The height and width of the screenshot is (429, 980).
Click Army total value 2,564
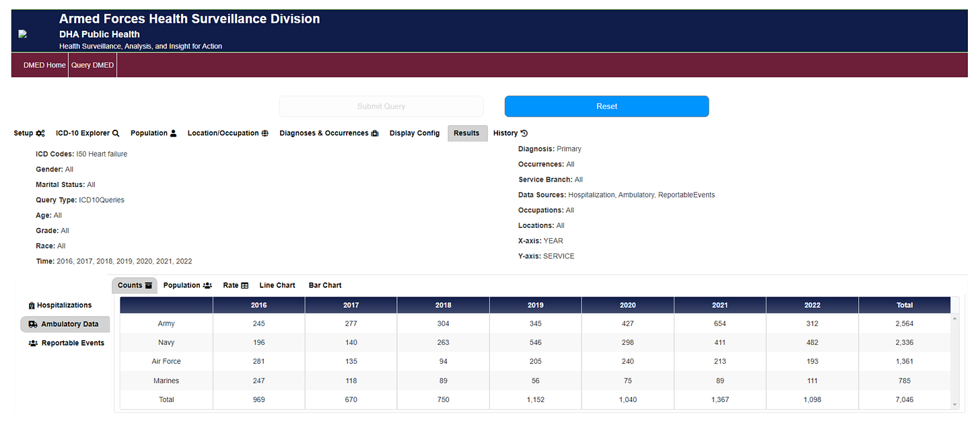click(x=905, y=323)
